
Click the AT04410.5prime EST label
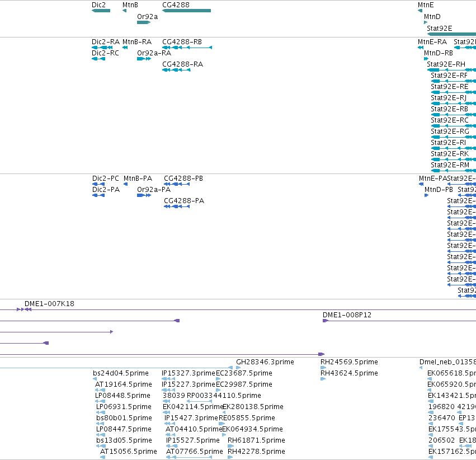[x=194, y=429]
